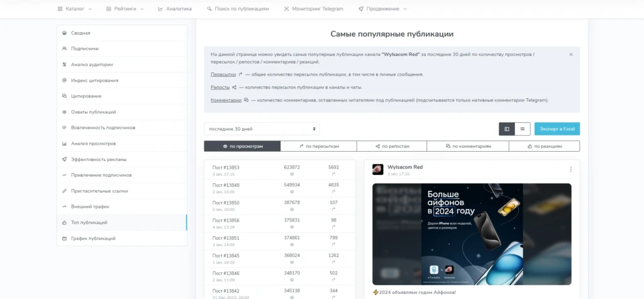
Task: Open the 'последние 30 дней' period dropdown
Action: point(262,129)
